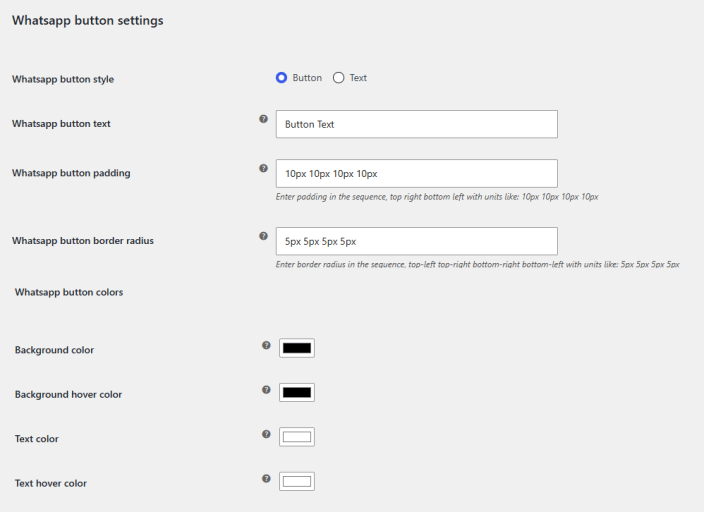This screenshot has height=512, width=704.
Task: Open the Text hover color swatch
Action: click(297, 481)
